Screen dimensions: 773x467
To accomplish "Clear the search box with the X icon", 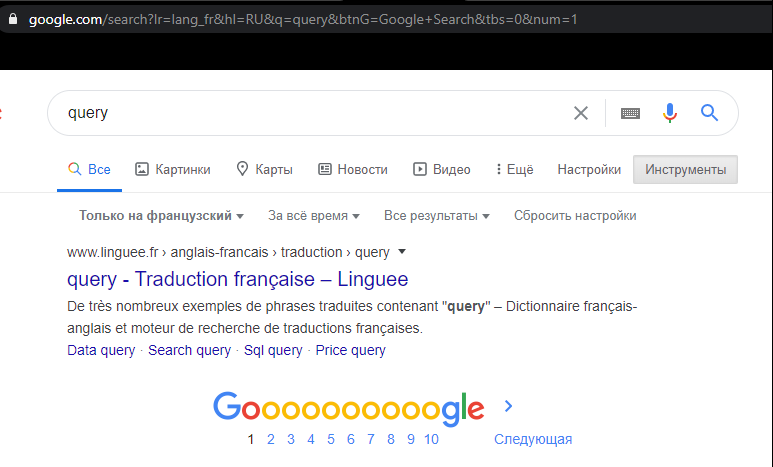I will click(x=581, y=113).
